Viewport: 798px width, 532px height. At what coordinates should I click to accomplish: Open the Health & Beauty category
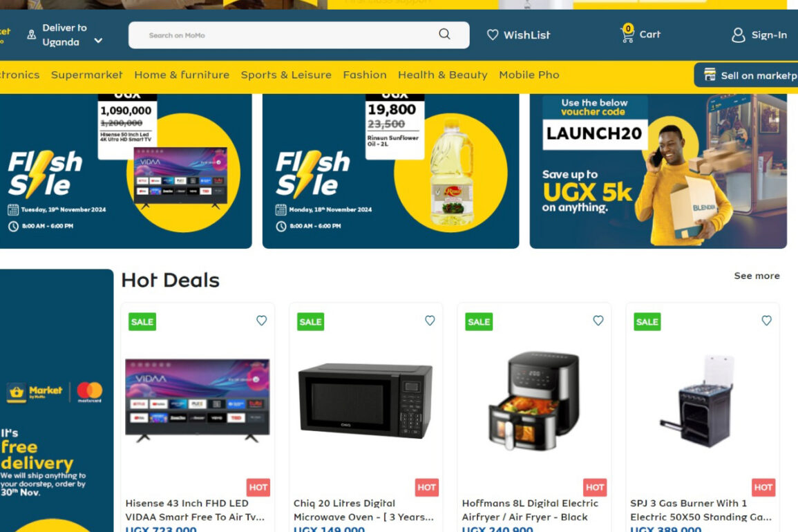point(442,75)
